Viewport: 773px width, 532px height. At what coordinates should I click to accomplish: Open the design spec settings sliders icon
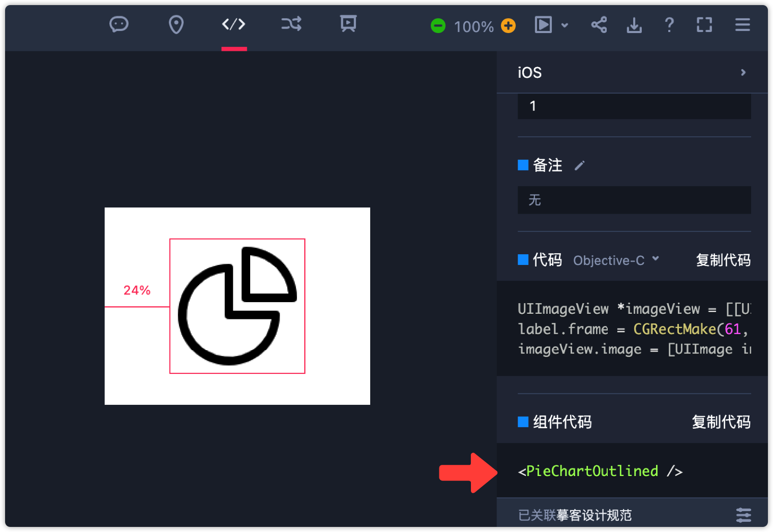pos(744,515)
